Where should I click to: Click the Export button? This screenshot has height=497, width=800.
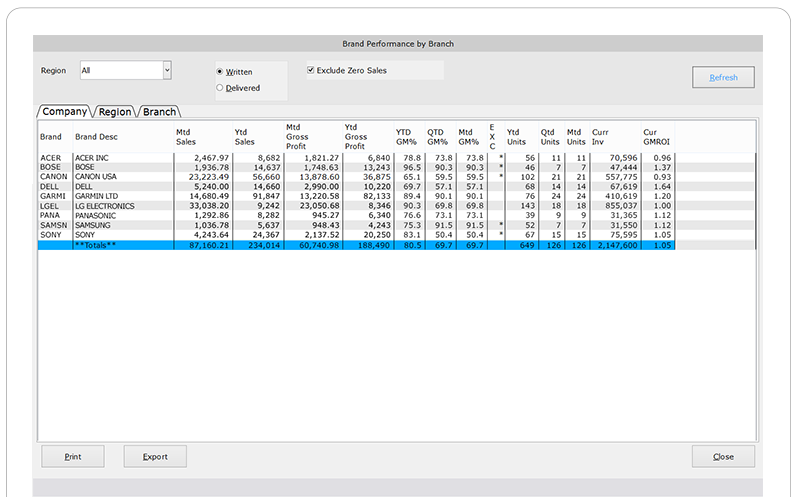point(155,456)
